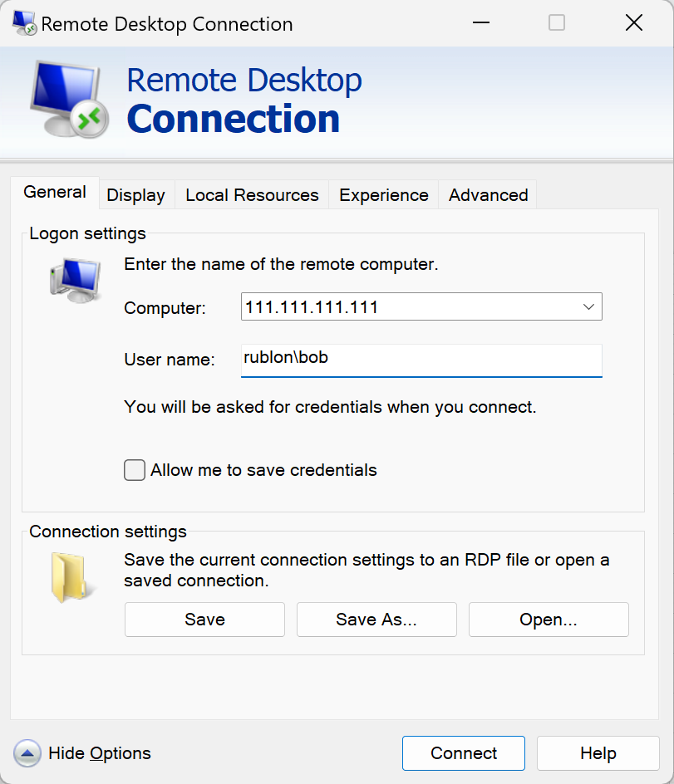Screen dimensions: 674x784
Task: Click Save As to export the RDP file
Action: click(x=376, y=620)
